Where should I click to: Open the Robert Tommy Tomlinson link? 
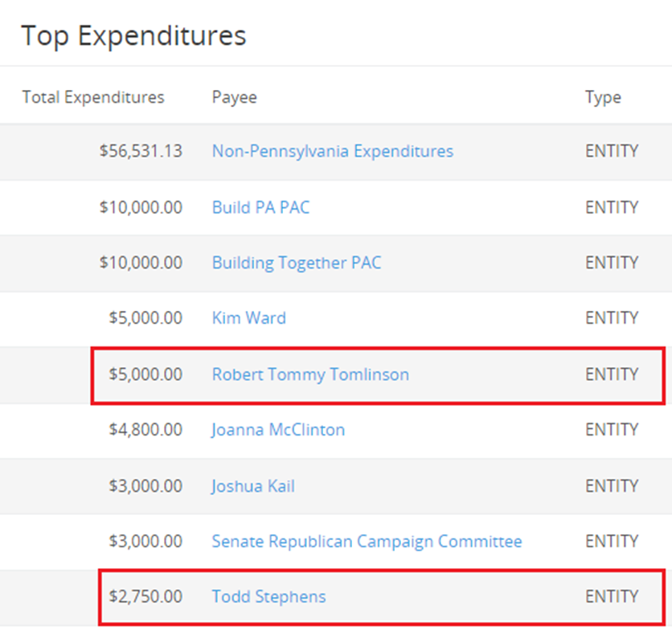(310, 374)
